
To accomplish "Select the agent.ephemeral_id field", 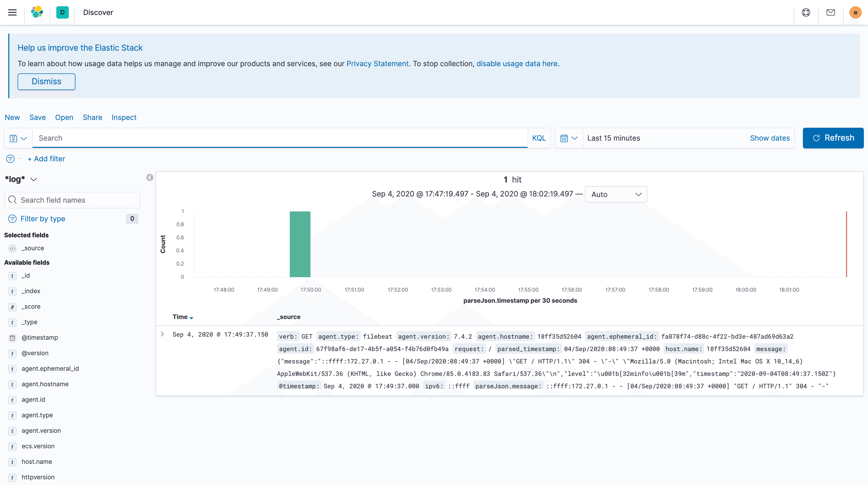I will [x=50, y=369].
